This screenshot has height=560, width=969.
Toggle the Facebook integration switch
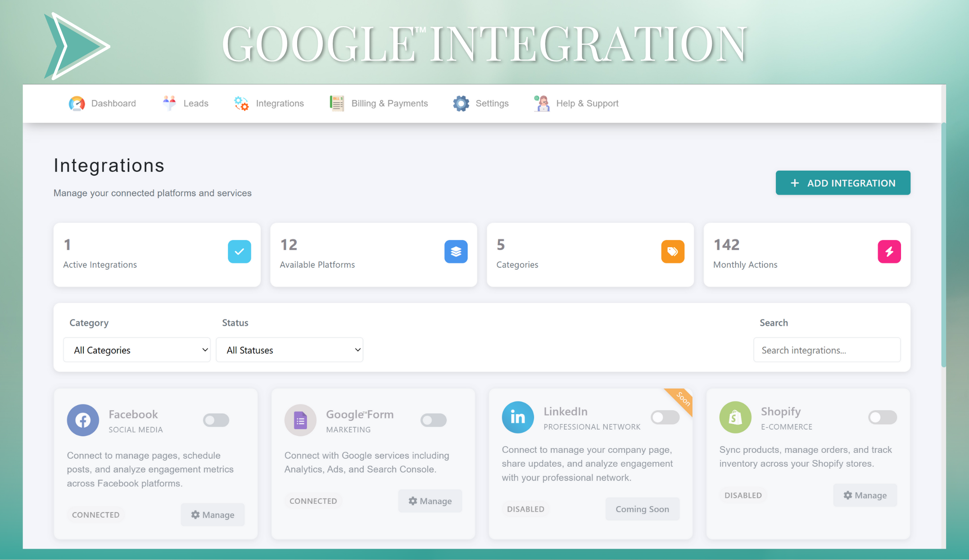click(216, 420)
